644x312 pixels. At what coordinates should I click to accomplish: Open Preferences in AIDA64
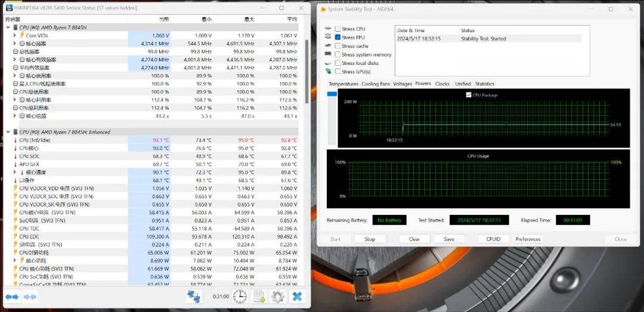pos(528,239)
